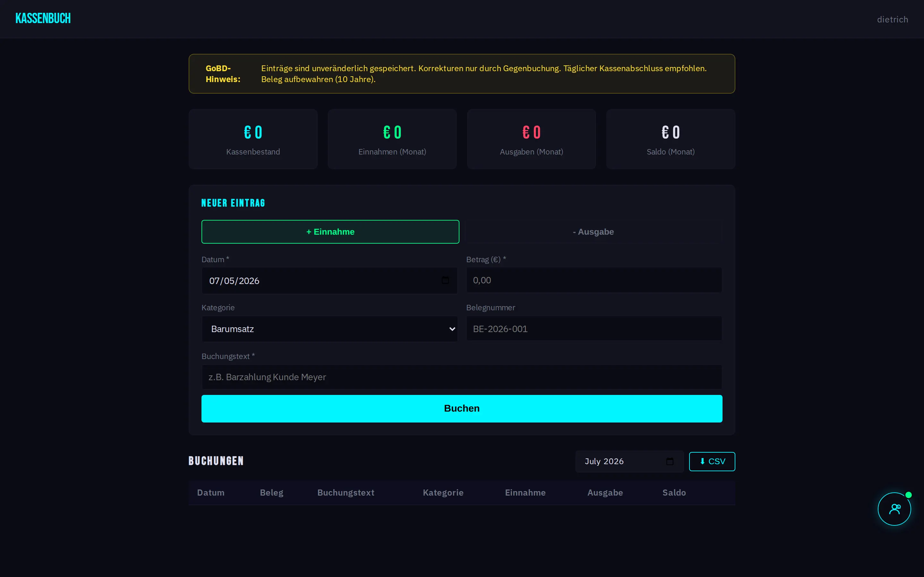Screen dimensions: 924x577
Task: Click the Saldo column header
Action: point(674,493)
